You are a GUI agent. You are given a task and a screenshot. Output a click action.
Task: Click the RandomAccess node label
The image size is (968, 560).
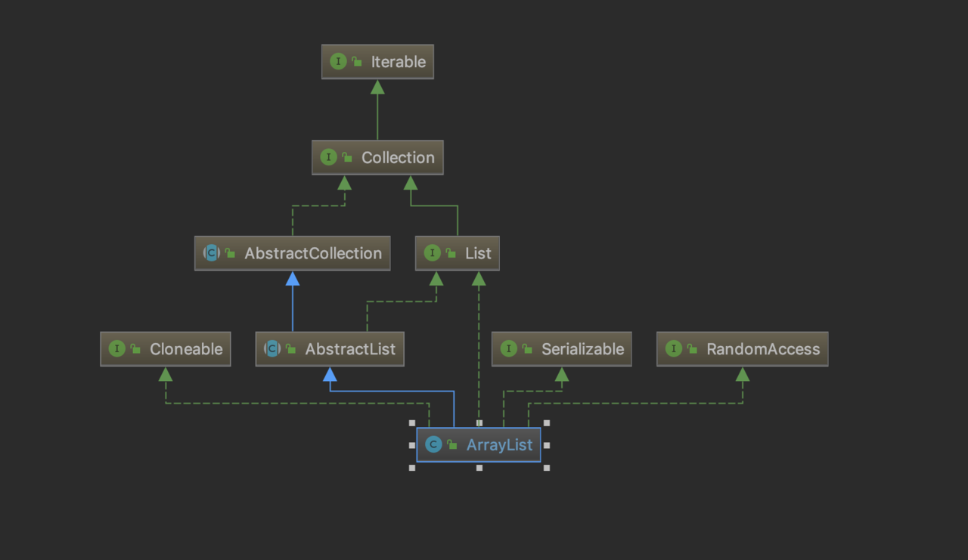[763, 349]
